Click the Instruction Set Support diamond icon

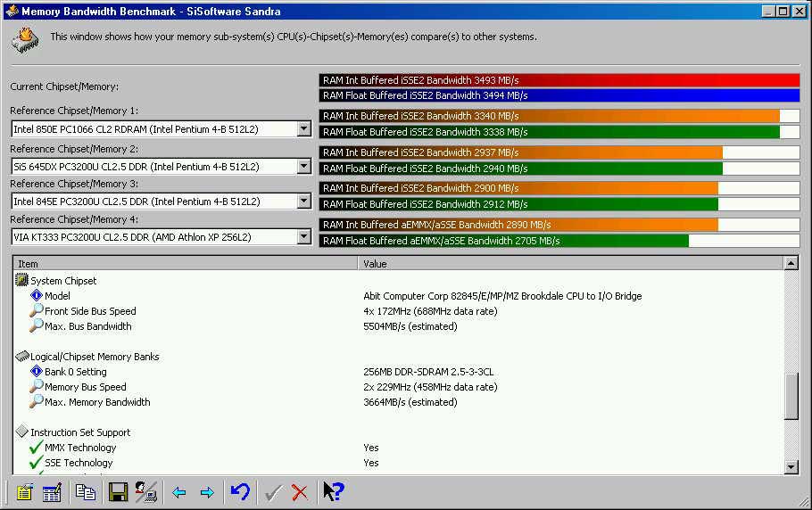21,431
